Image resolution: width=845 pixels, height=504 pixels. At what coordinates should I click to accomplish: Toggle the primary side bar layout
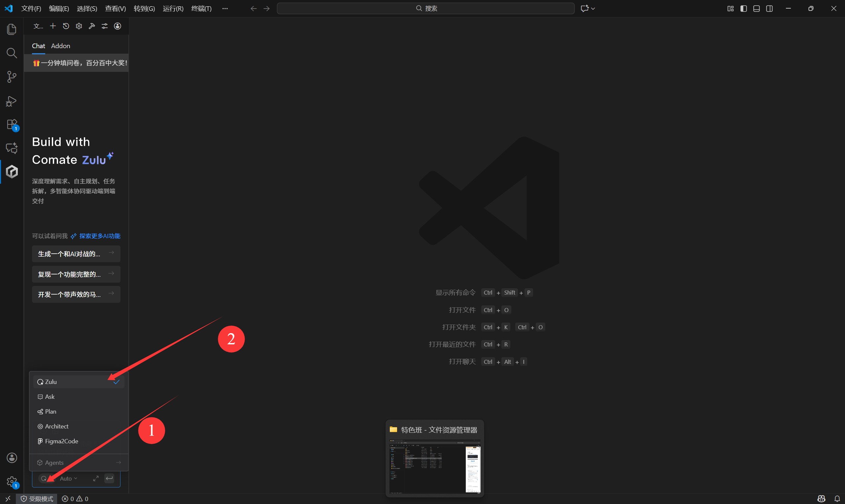[x=743, y=9]
